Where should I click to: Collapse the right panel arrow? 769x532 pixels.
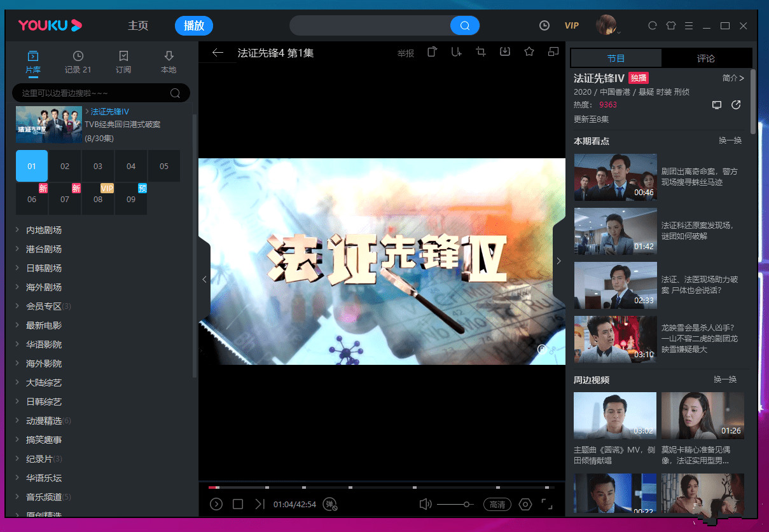tap(558, 261)
